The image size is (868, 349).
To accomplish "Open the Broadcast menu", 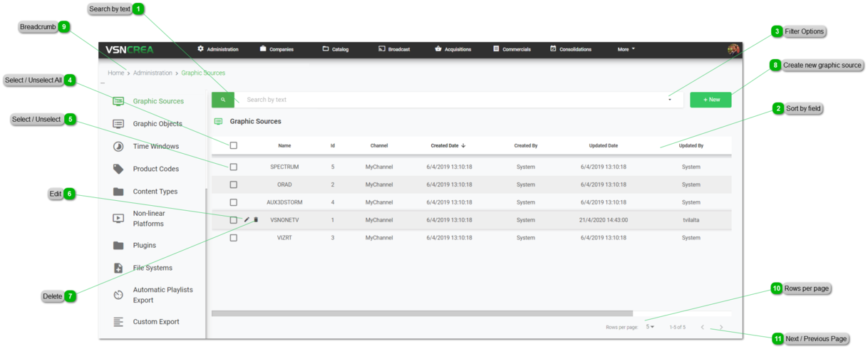I will pyautogui.click(x=393, y=50).
